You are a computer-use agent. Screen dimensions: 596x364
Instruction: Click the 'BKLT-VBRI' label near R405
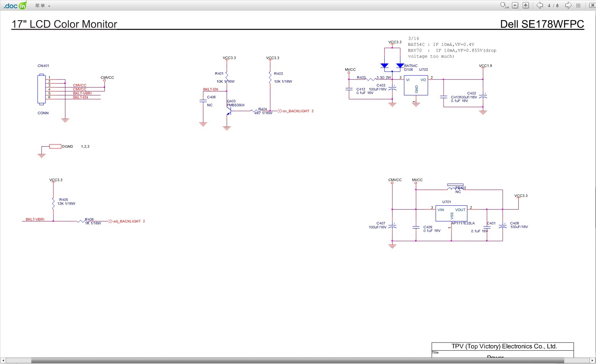tap(35, 220)
